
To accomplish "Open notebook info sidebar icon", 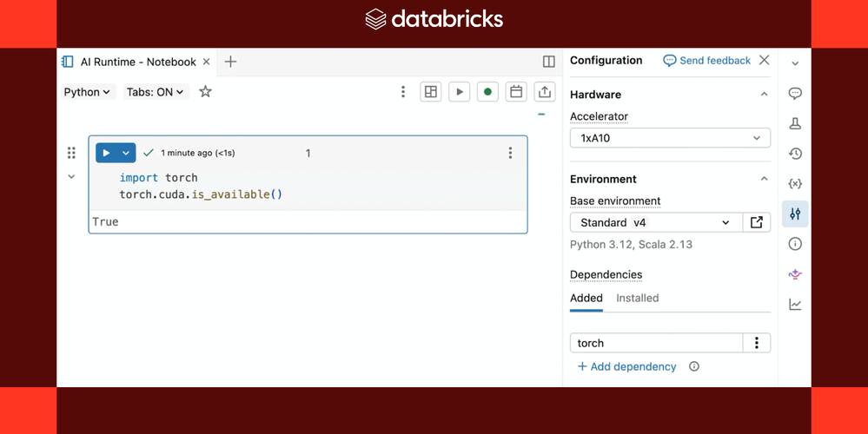I will click(795, 244).
